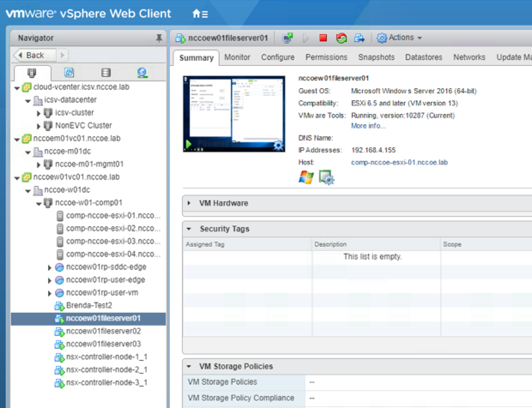This screenshot has height=408, width=532.
Task: Select comp-nccoe-esxi-02 host in tree
Action: coord(113,228)
